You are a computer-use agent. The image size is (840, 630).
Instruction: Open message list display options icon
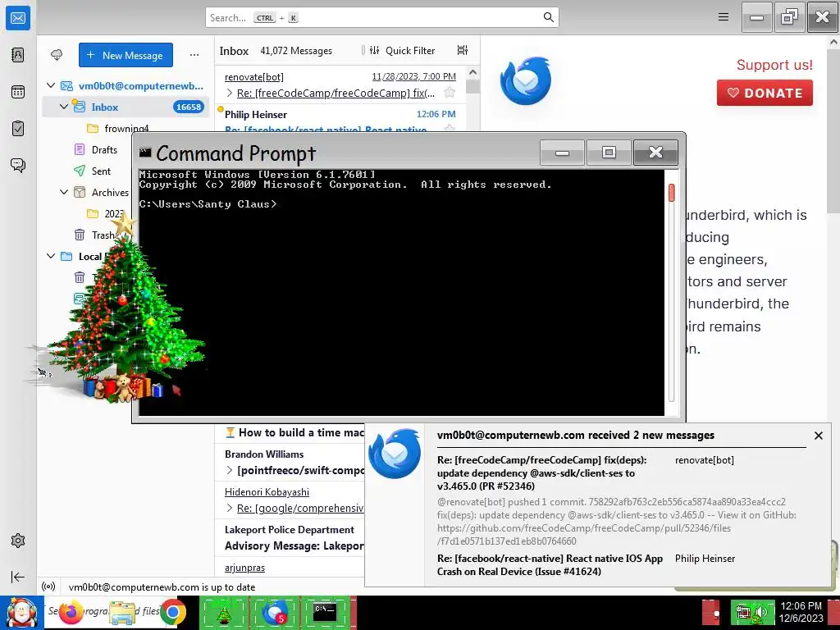(463, 50)
